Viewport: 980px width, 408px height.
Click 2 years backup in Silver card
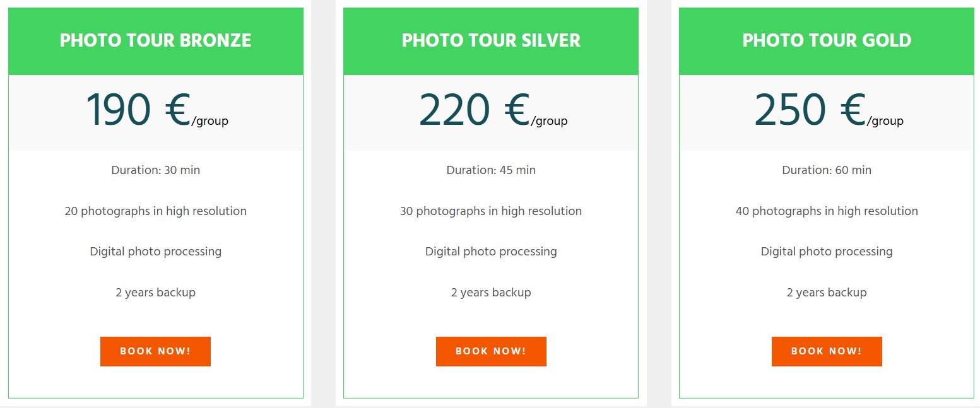(491, 293)
